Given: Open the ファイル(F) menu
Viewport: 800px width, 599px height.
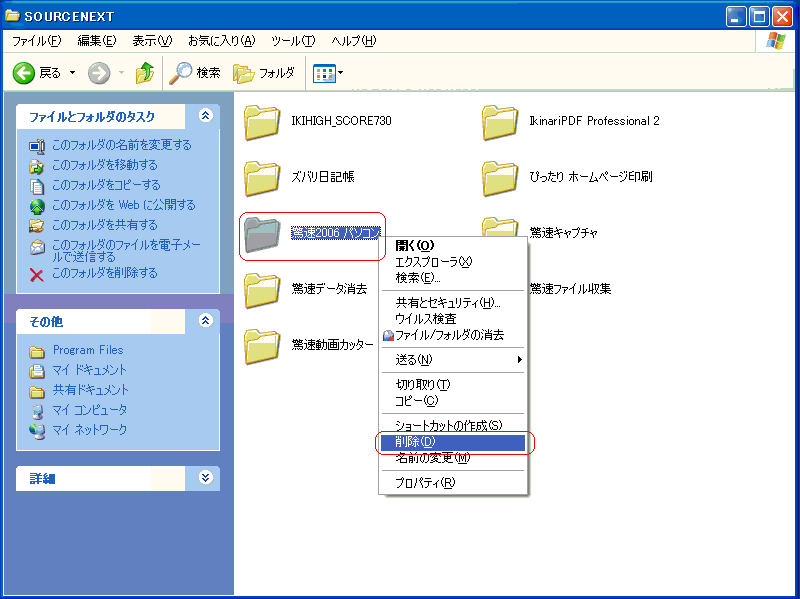Looking at the screenshot, I should [x=36, y=41].
